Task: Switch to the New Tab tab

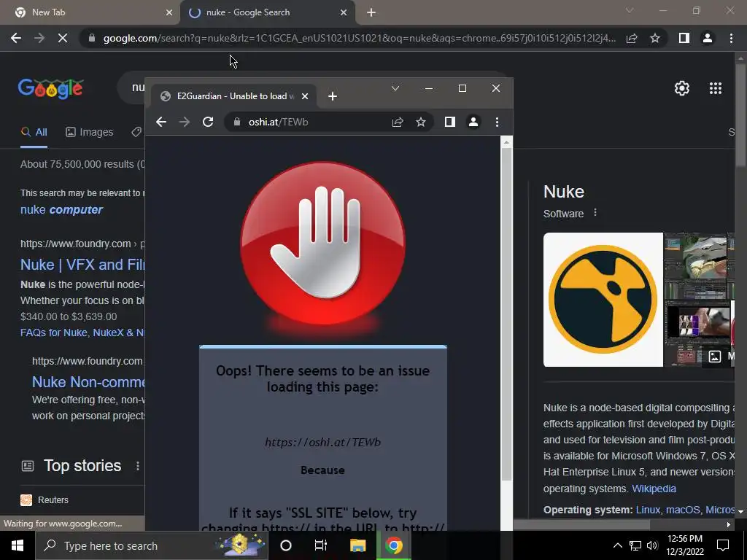Action: 90,12
